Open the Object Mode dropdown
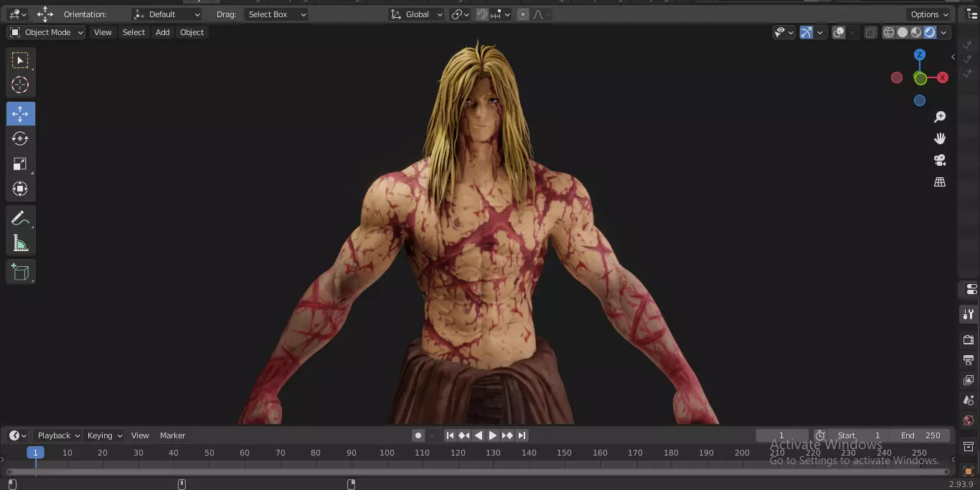Screen dimensions: 980x490 click(46, 32)
